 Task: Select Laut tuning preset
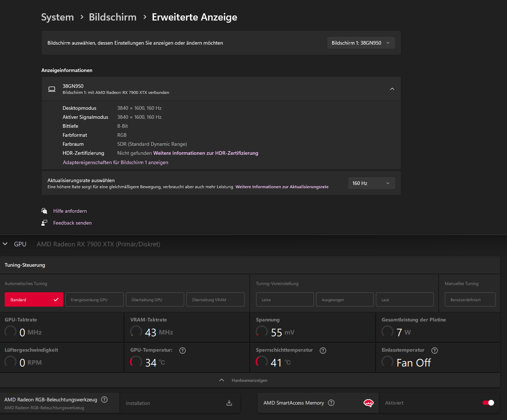point(404,299)
